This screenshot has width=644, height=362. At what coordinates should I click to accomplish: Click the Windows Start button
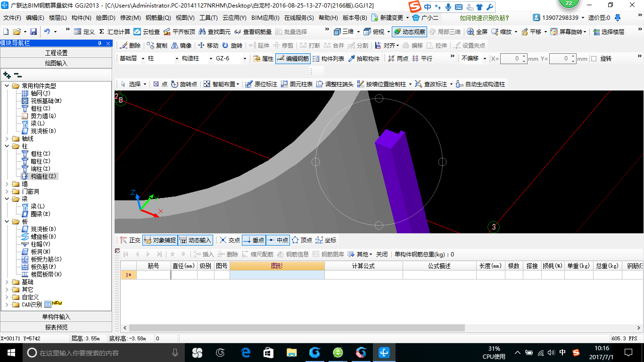coord(10,353)
